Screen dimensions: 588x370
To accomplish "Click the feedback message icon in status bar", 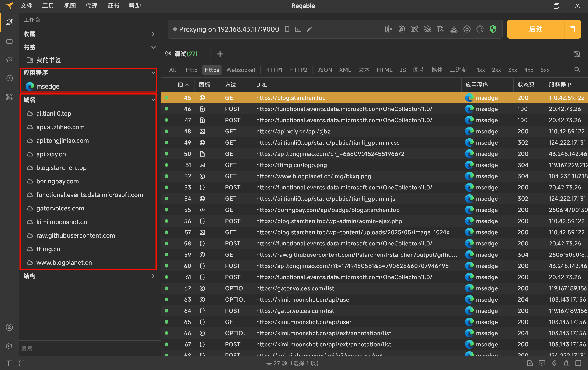I will click(x=542, y=363).
